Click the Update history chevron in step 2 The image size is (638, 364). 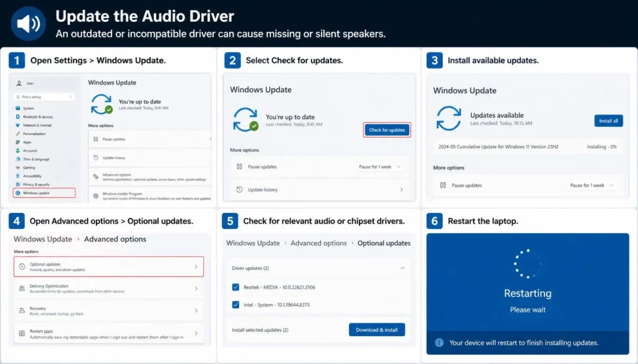pos(402,190)
